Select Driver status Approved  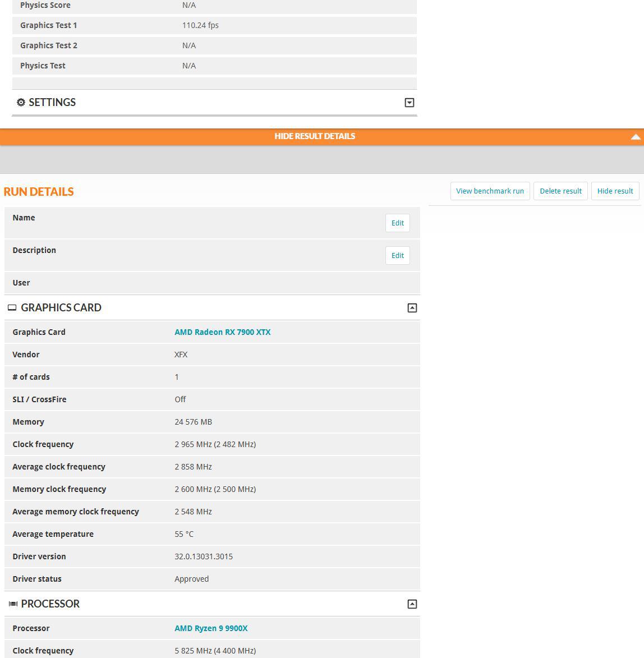(x=191, y=579)
